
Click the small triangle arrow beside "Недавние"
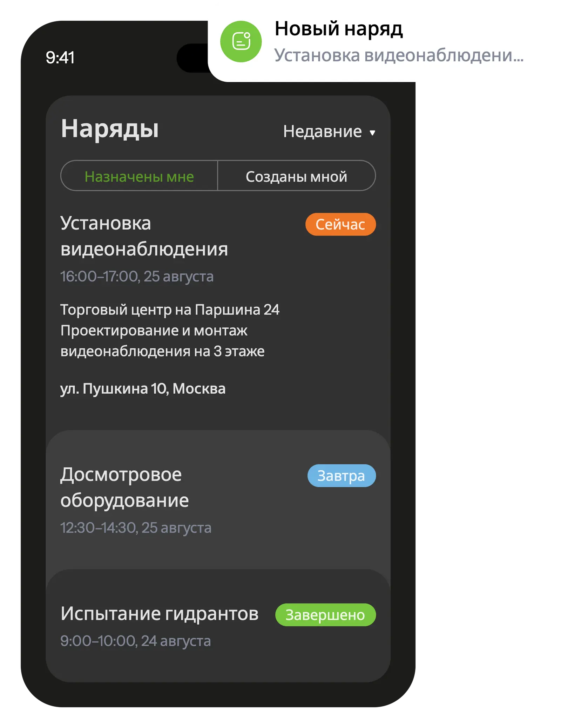[372, 133]
